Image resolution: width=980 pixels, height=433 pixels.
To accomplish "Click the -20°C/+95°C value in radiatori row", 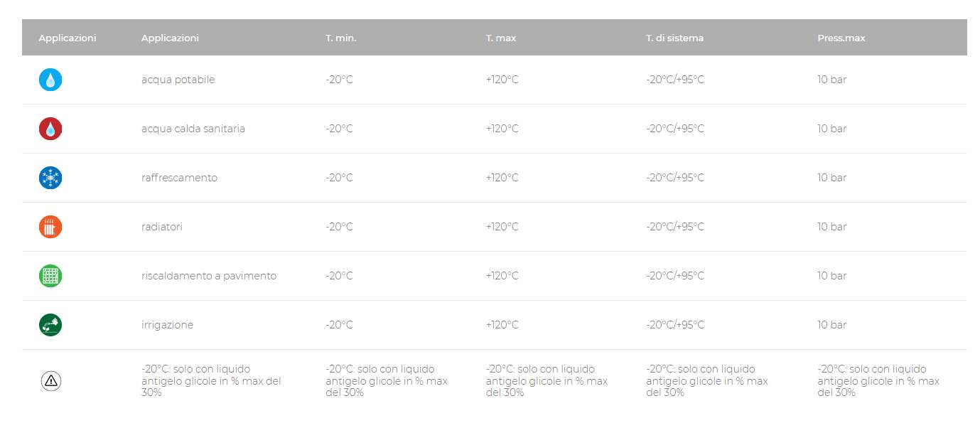I will click(x=675, y=227).
